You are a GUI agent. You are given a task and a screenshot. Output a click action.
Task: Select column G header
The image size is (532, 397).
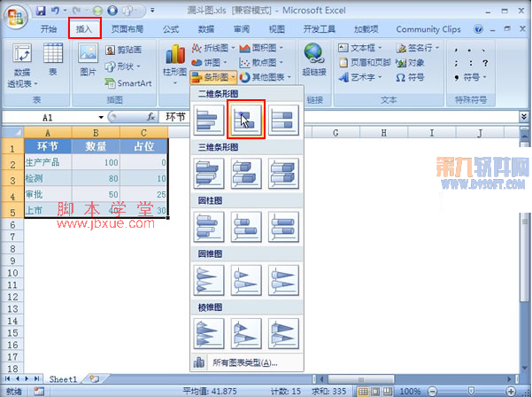[335, 132]
